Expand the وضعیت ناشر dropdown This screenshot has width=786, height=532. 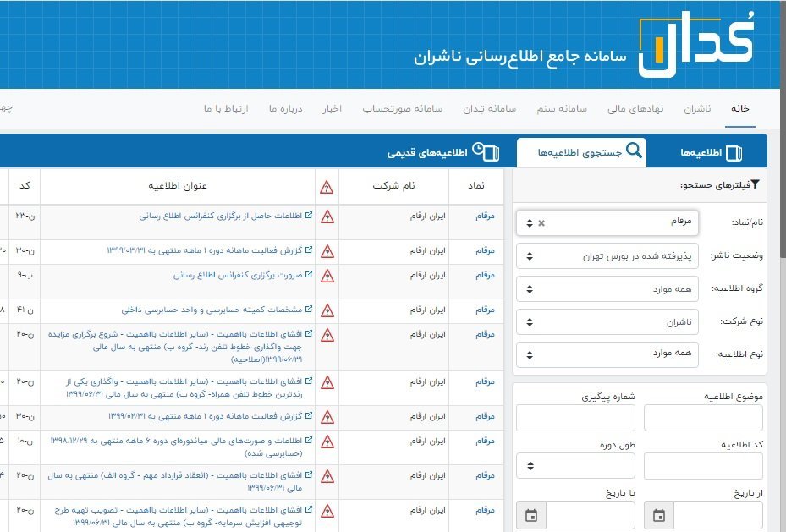(607, 255)
